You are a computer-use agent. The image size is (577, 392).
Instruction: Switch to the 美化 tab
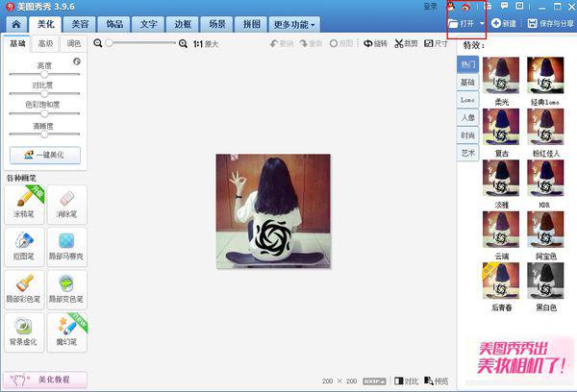(x=46, y=25)
